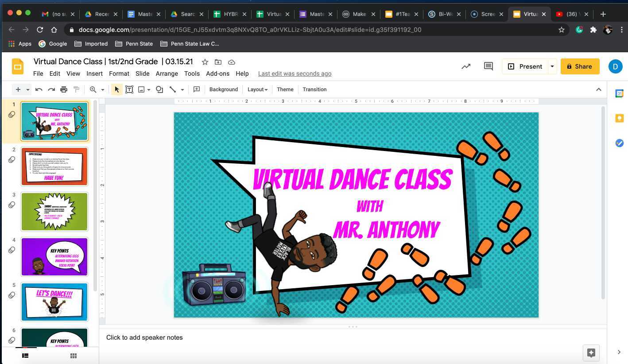Click the insert image icon
Viewport: 628px width, 364px height.
pyautogui.click(x=140, y=89)
